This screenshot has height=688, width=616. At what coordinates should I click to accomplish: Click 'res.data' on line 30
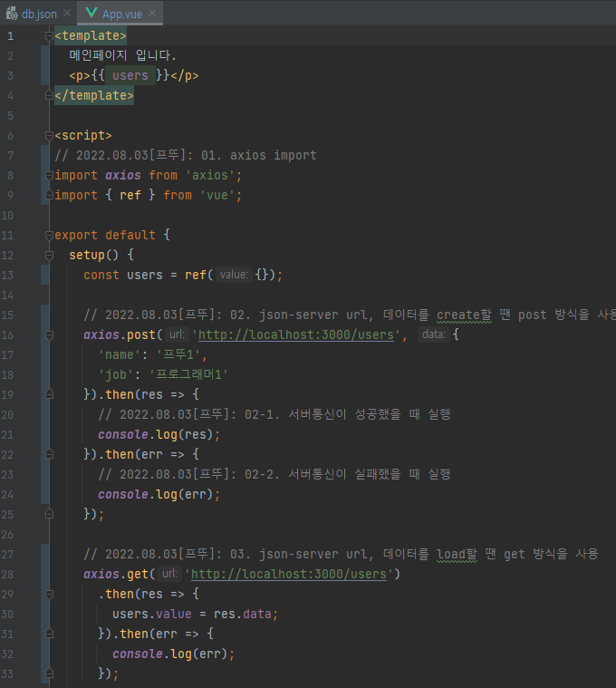pyautogui.click(x=243, y=614)
